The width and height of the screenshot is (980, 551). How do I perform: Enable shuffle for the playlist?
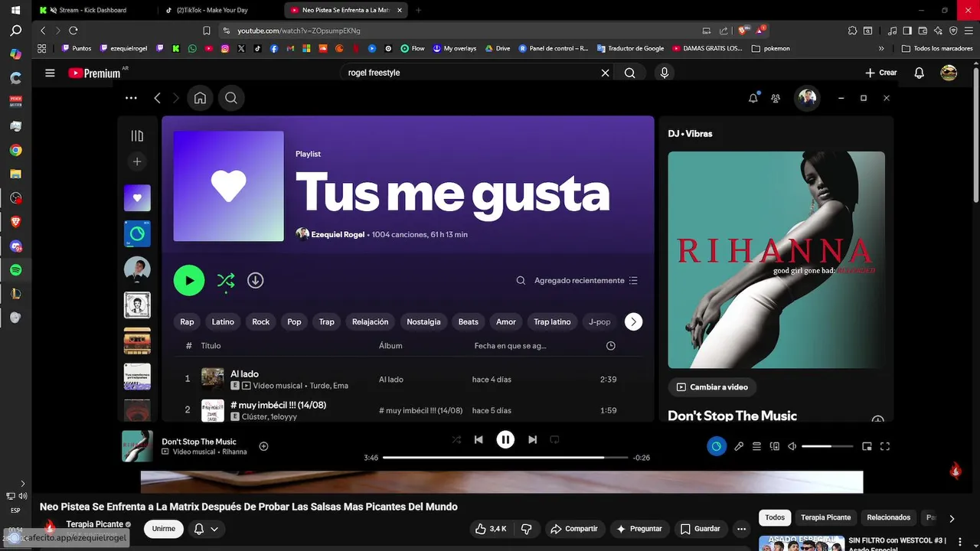226,281
